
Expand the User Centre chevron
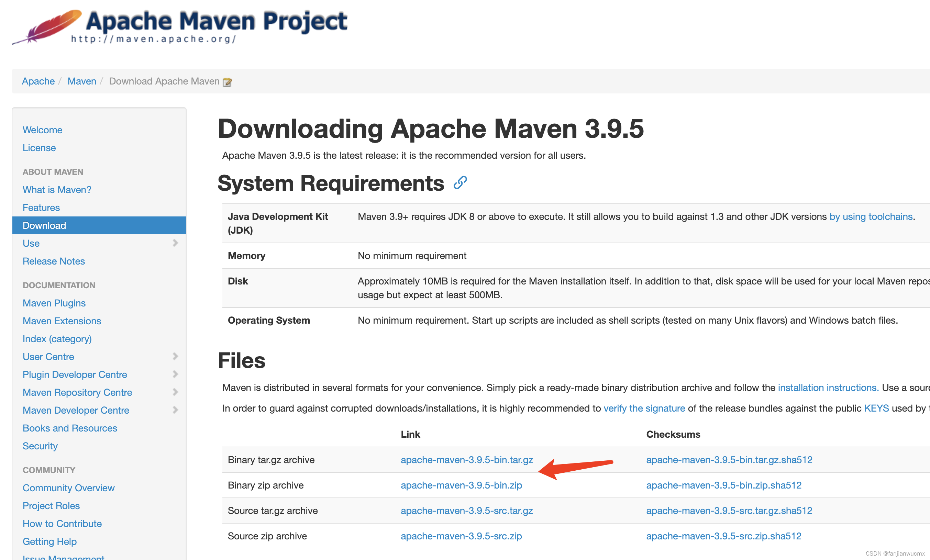pyautogui.click(x=175, y=356)
